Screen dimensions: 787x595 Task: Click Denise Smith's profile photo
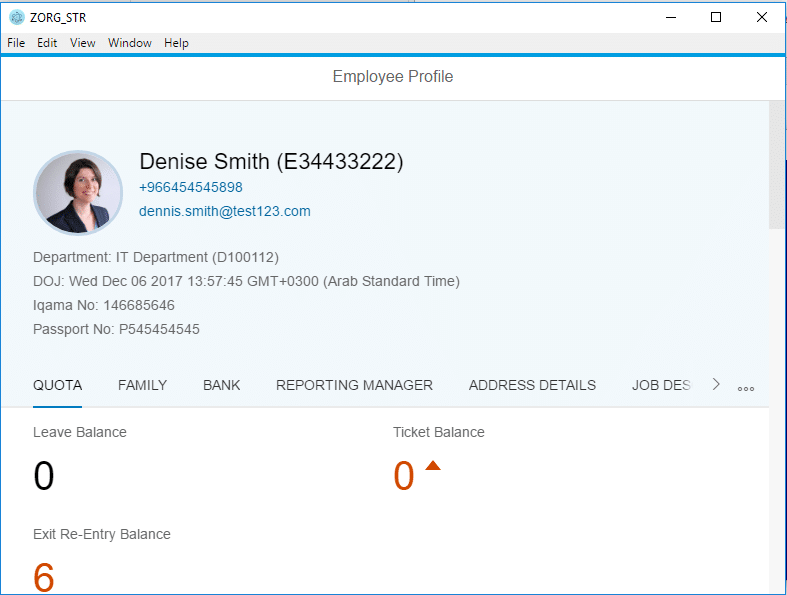coord(78,193)
